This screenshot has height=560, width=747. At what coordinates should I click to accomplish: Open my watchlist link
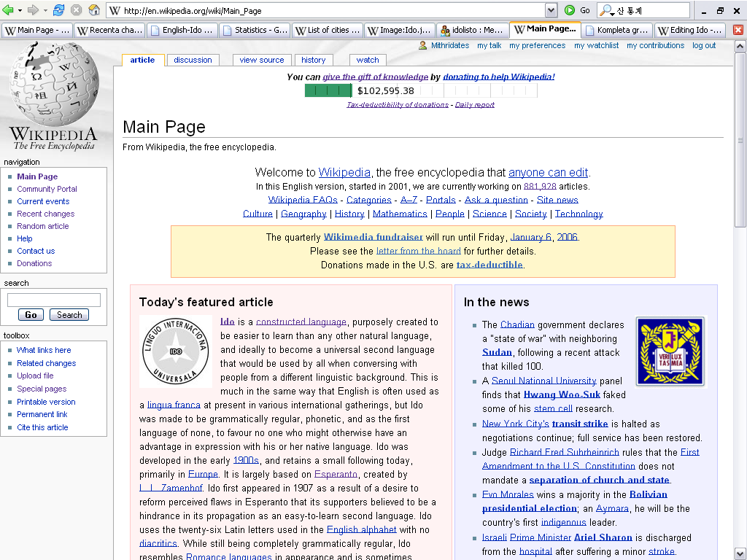tap(597, 45)
